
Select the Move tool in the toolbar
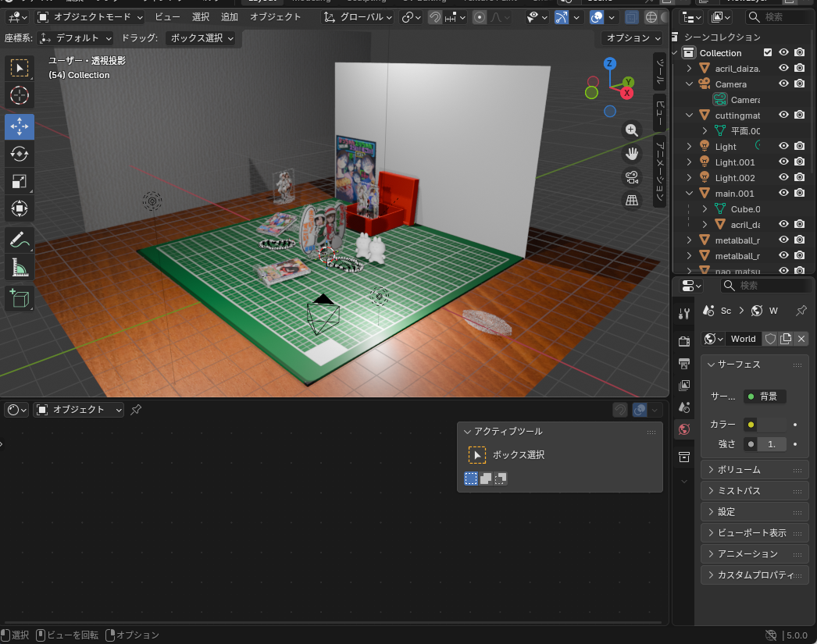pyautogui.click(x=20, y=126)
